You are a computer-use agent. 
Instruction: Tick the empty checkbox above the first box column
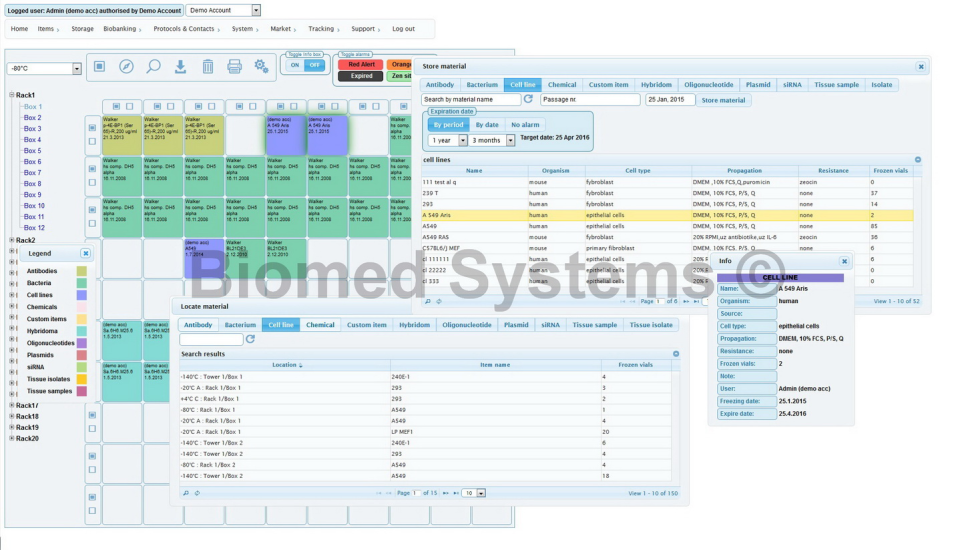pos(130,107)
